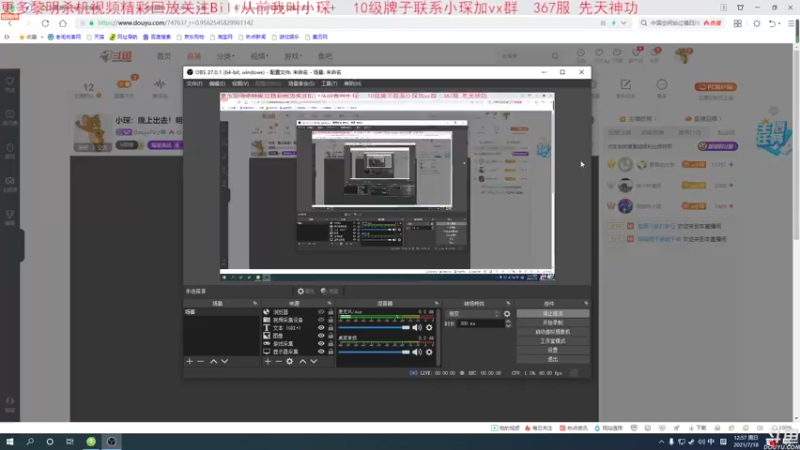The height and width of the screenshot is (450, 800).
Task: Open scene transition properties gear
Action: click(507, 314)
